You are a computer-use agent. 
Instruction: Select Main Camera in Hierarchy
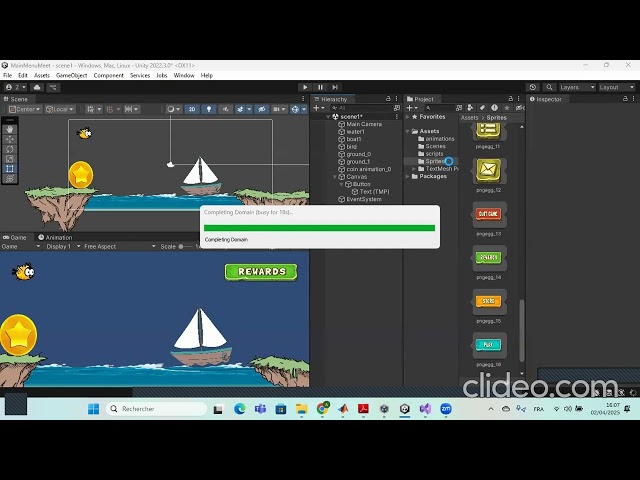364,124
